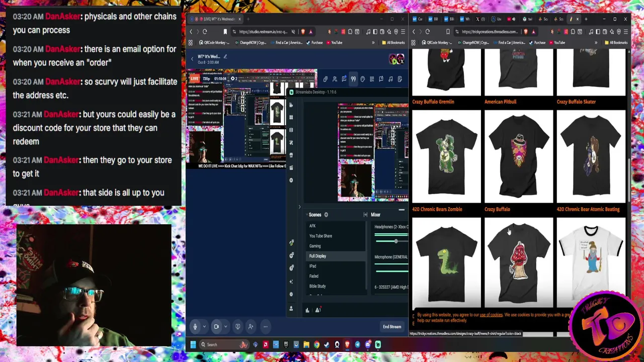This screenshot has height=362, width=644.
Task: Expand camera options dropdown arrow
Action: point(225,326)
